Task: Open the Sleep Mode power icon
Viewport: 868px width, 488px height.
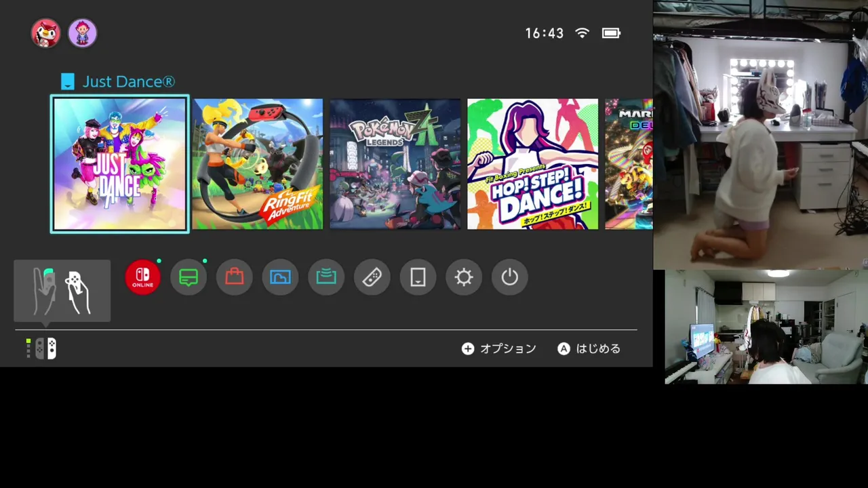Action: click(x=510, y=277)
